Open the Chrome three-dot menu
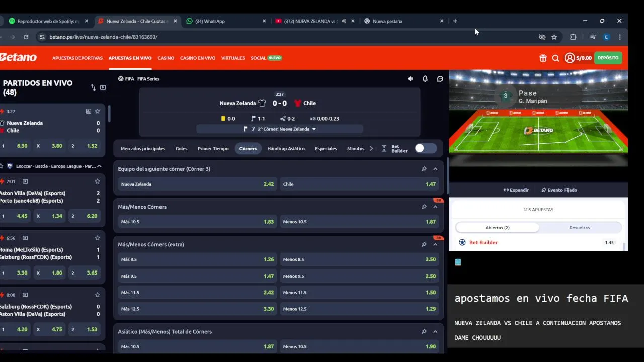The height and width of the screenshot is (362, 644). click(x=620, y=37)
